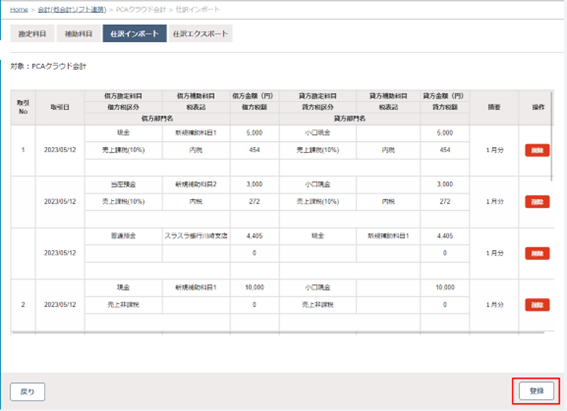Select the スラスラ銀行川崎支店 cell
This screenshot has height=411, width=567.
click(196, 236)
